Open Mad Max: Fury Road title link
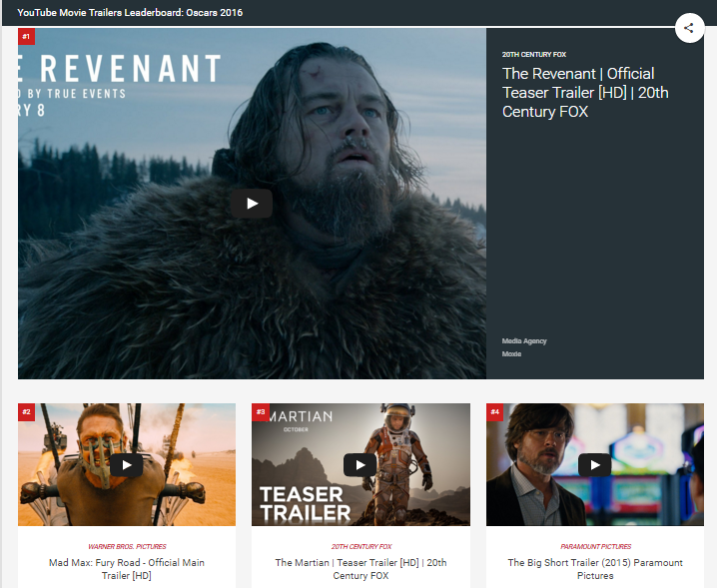 [x=127, y=569]
